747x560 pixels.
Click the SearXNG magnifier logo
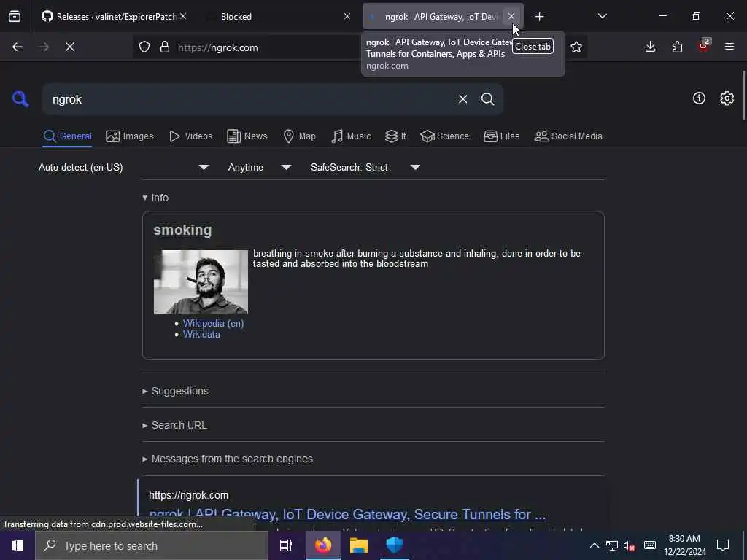20,99
